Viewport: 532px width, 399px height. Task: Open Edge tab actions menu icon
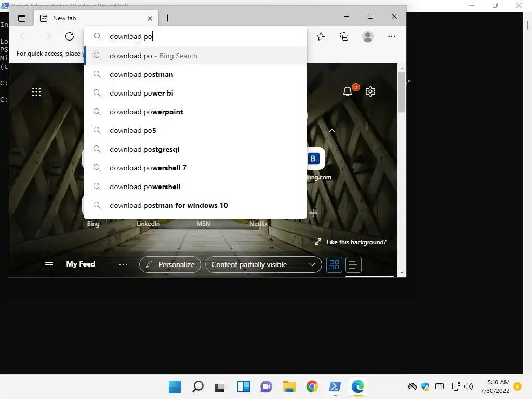click(x=22, y=18)
